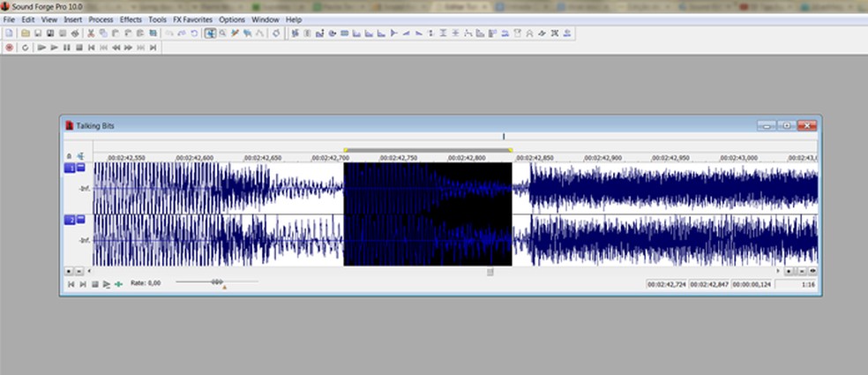Click the horizontal scrollbar thumb under the waveform
The width and height of the screenshot is (868, 375).
490,272
